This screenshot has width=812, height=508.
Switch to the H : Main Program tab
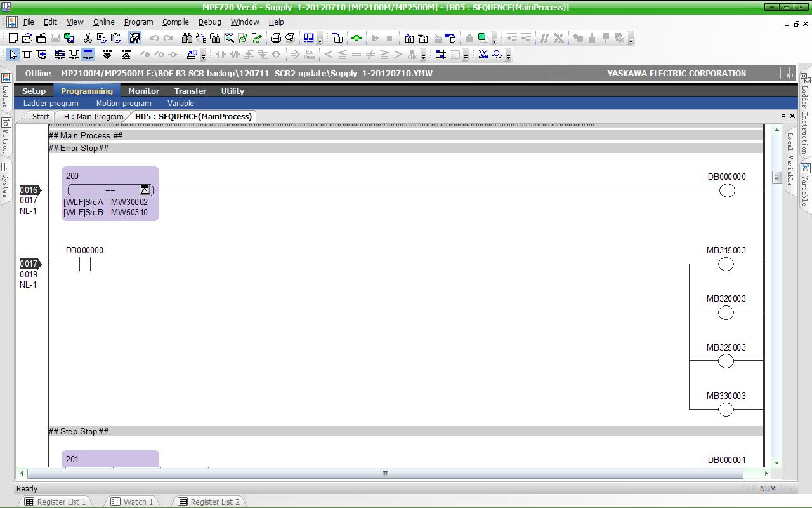click(x=93, y=117)
